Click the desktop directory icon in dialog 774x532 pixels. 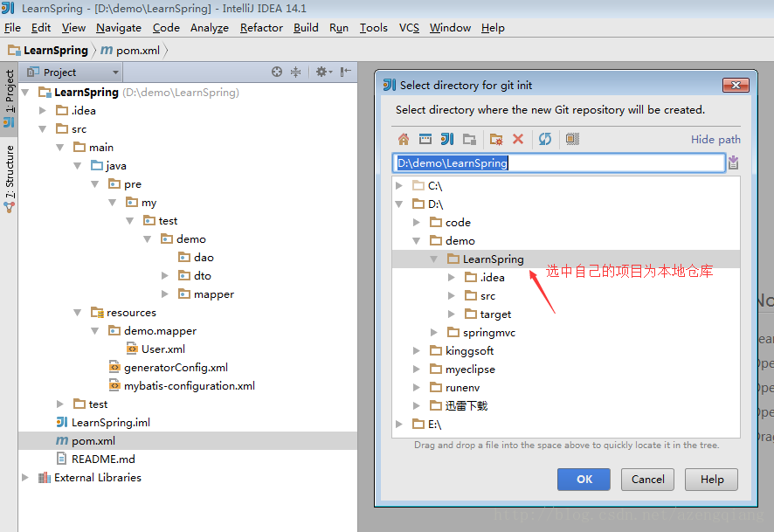[425, 139]
